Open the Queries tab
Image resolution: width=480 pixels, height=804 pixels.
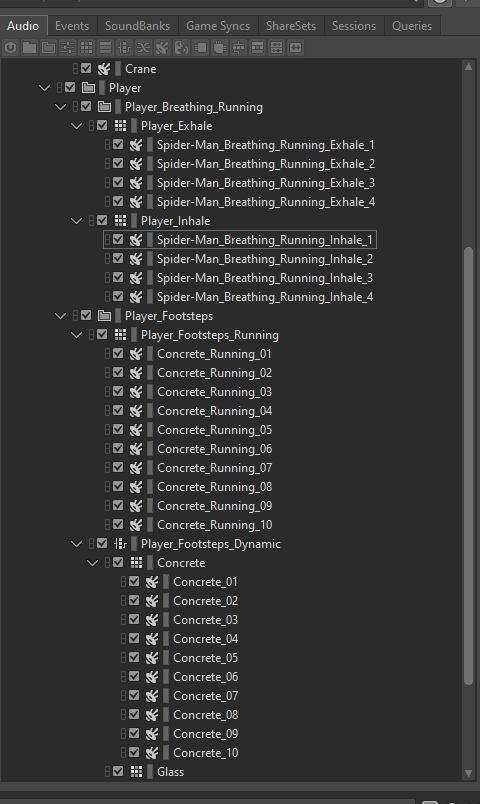(412, 26)
